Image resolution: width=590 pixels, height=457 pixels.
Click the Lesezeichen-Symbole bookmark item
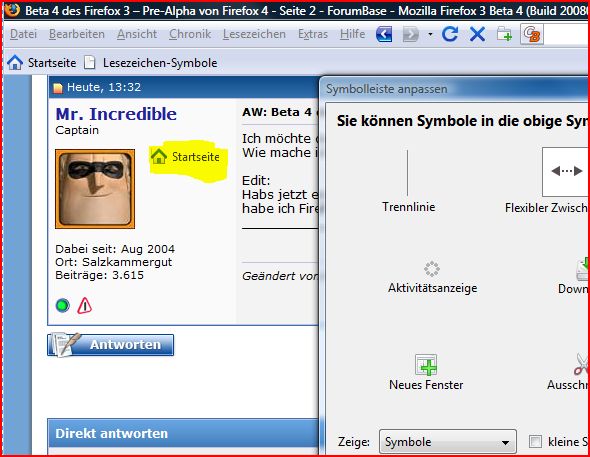[151, 62]
